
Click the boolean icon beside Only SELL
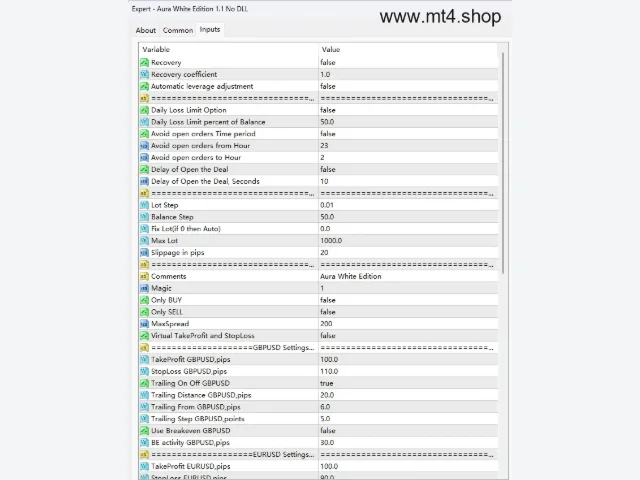[x=144, y=312]
